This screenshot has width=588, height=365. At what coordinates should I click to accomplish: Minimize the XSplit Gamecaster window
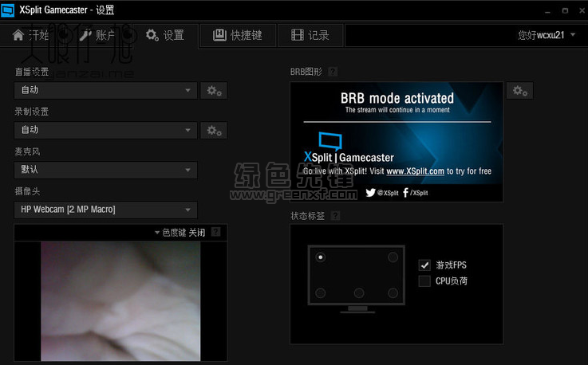click(x=547, y=11)
